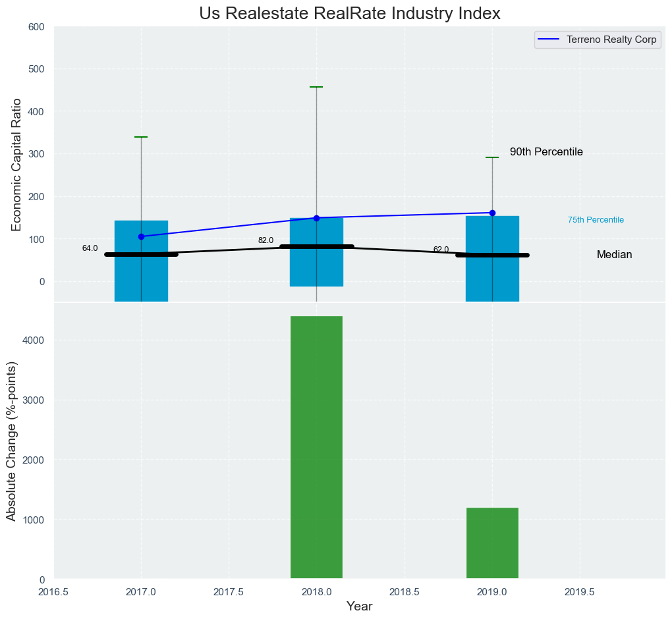Click the Year x-axis label
The image size is (672, 619).
[x=359, y=606]
